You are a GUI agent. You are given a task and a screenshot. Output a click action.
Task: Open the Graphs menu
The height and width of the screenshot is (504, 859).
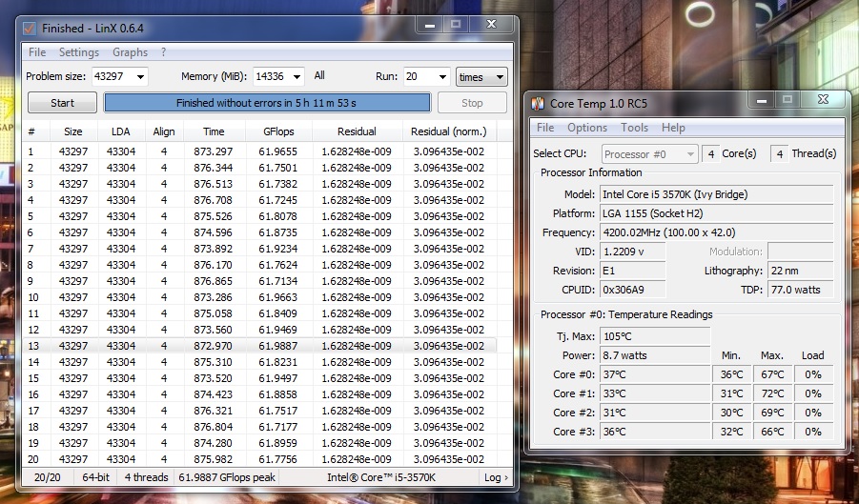[x=130, y=52]
